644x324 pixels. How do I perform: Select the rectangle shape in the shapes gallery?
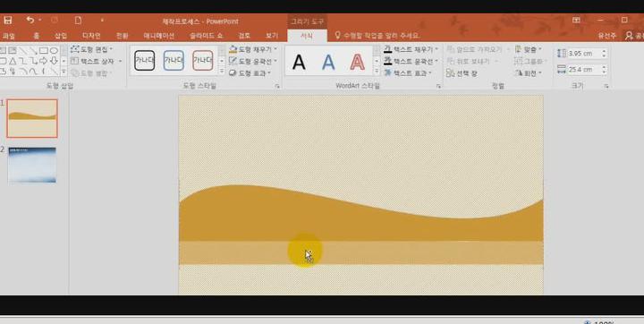44,51
